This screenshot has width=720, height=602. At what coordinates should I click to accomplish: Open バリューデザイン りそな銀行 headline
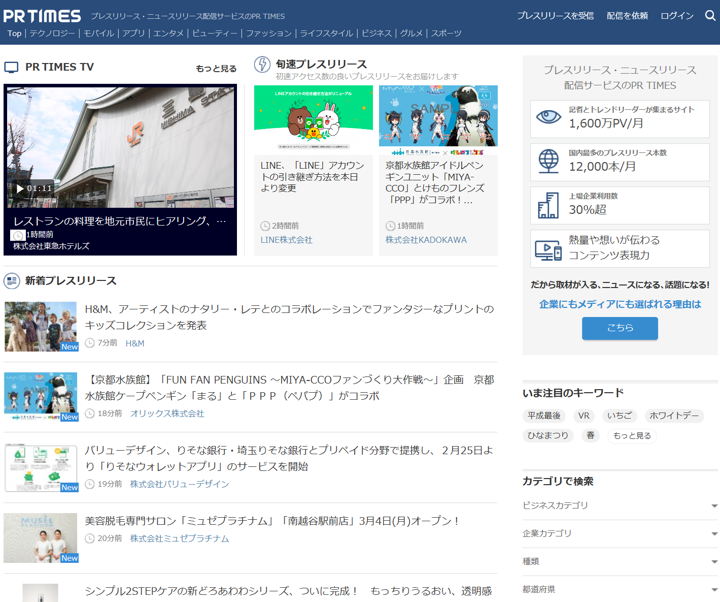pyautogui.click(x=289, y=458)
